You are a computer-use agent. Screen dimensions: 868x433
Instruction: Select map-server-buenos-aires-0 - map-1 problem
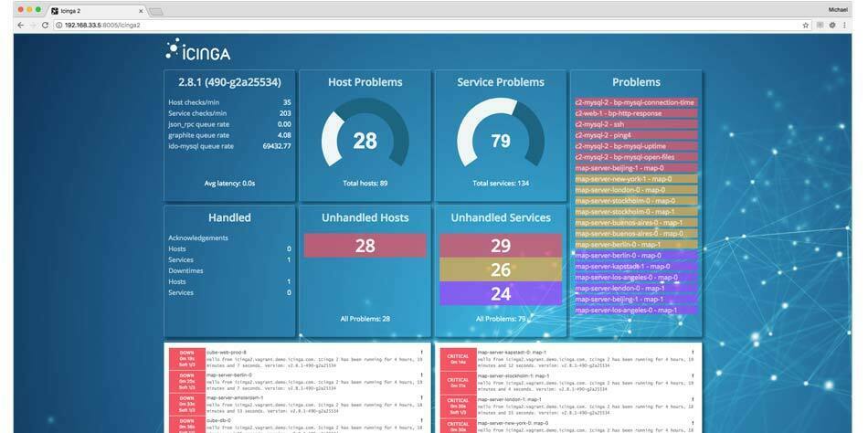point(636,223)
